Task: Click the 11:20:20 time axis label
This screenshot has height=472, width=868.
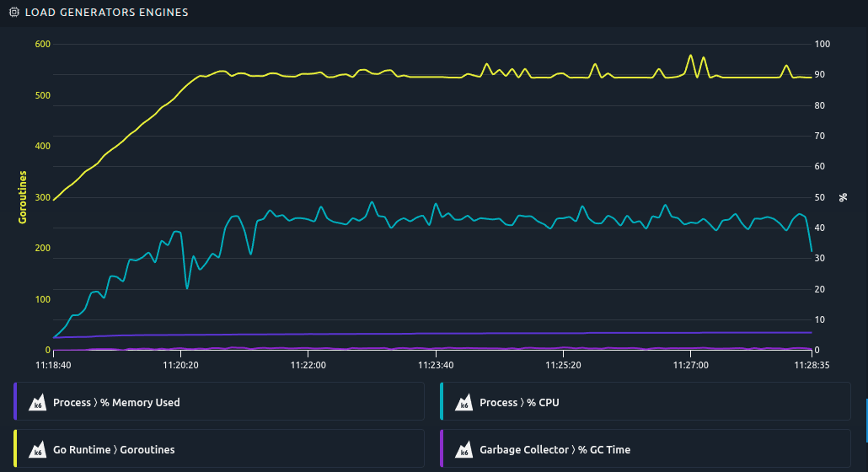Action: pyautogui.click(x=180, y=365)
